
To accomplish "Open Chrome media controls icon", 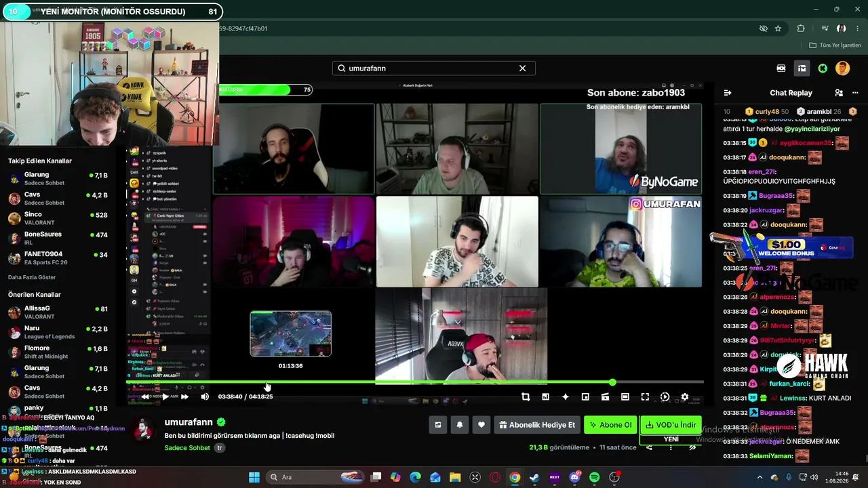I will (825, 28).
